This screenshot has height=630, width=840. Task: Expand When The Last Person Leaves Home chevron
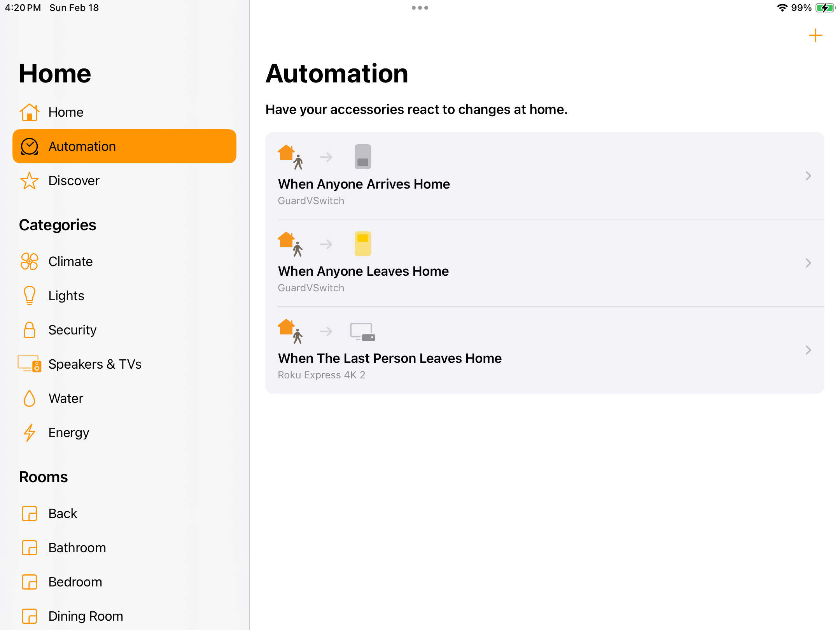point(808,350)
